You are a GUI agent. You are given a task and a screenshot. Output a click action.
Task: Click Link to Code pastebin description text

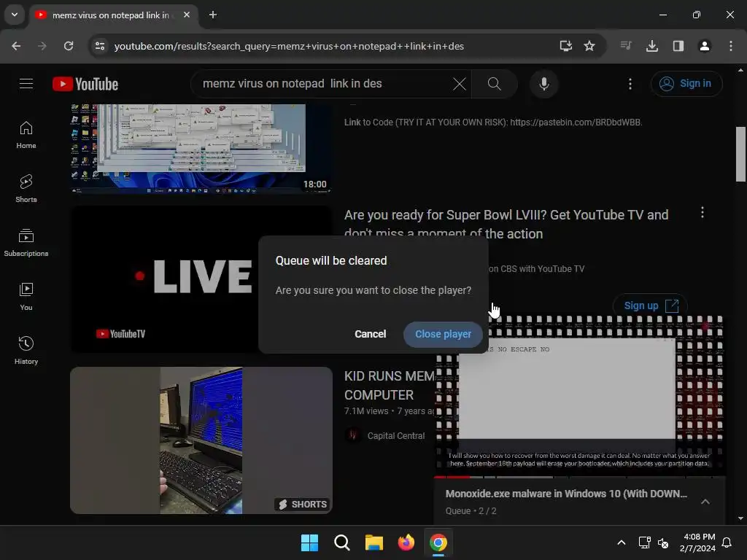tap(493, 122)
